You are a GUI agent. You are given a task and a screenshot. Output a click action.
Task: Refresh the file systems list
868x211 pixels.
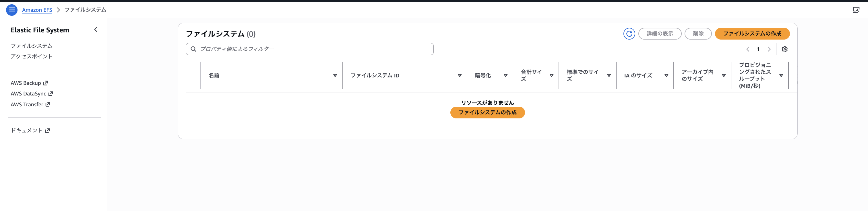[x=629, y=34]
